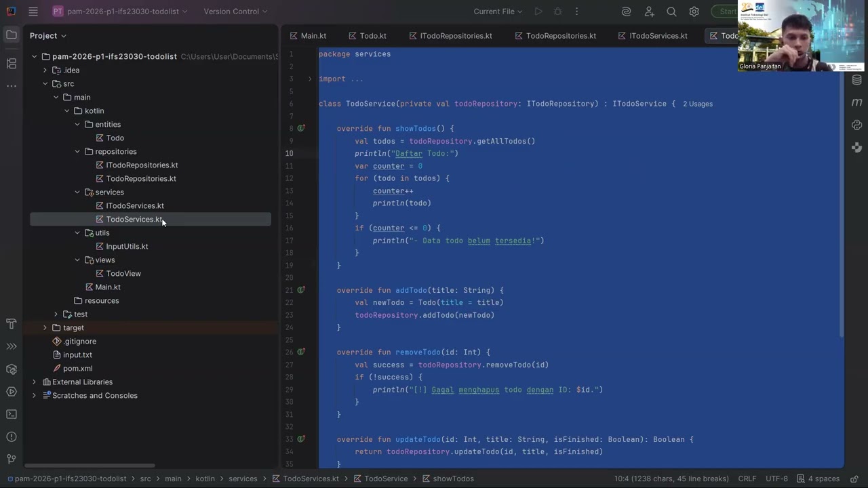Switch to the Todo.kt tab

point(367,36)
